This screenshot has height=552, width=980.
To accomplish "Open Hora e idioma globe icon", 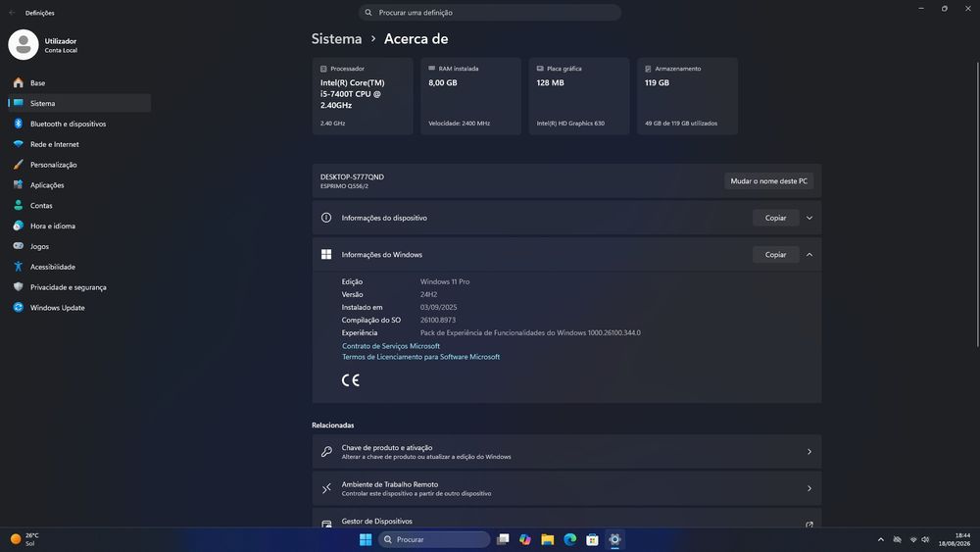I will click(x=18, y=226).
